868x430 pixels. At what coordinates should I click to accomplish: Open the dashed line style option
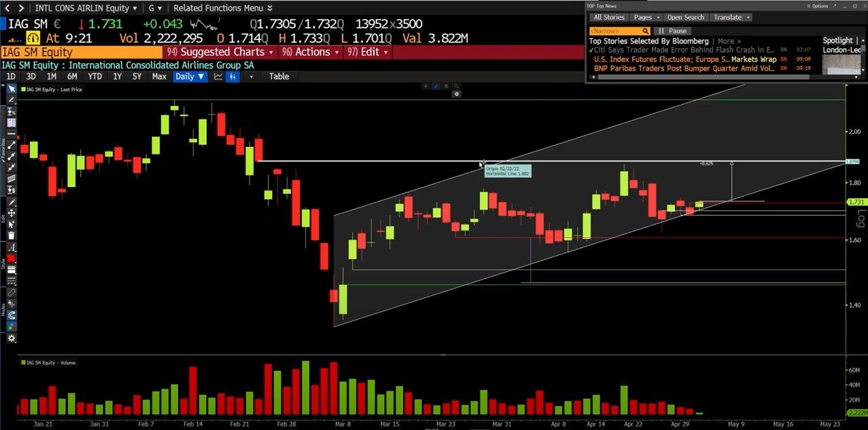click(12, 281)
